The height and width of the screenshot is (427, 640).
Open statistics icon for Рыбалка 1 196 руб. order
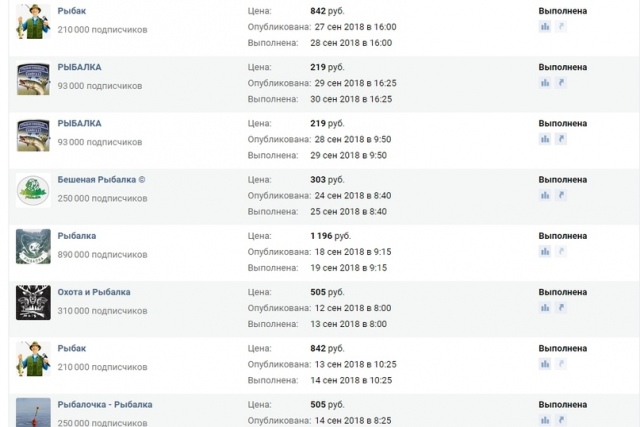545,252
